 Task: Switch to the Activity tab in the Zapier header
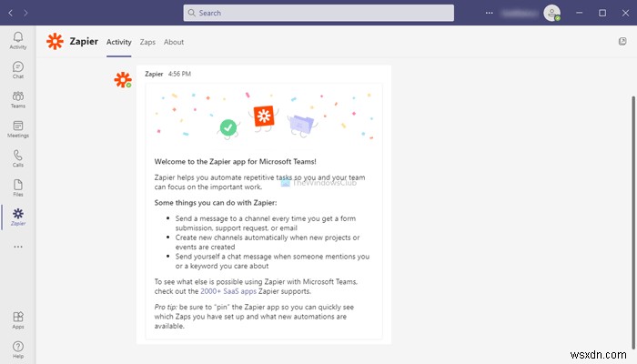pos(118,42)
